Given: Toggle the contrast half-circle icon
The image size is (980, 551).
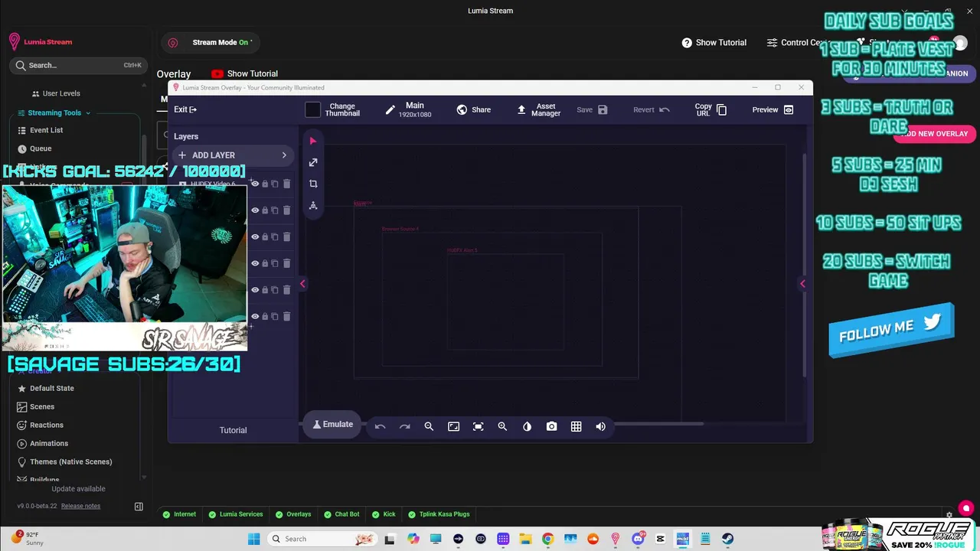Looking at the screenshot, I should (527, 426).
